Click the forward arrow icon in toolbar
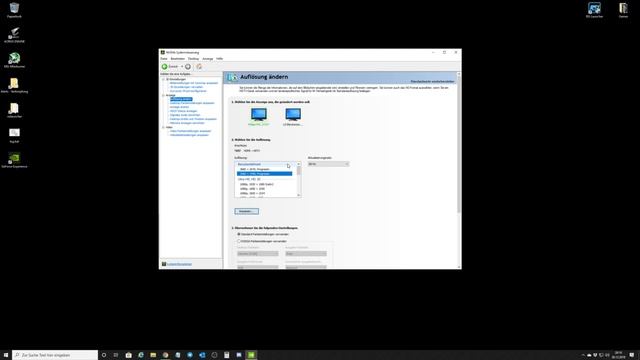The height and width of the screenshot is (360, 640). (188, 67)
